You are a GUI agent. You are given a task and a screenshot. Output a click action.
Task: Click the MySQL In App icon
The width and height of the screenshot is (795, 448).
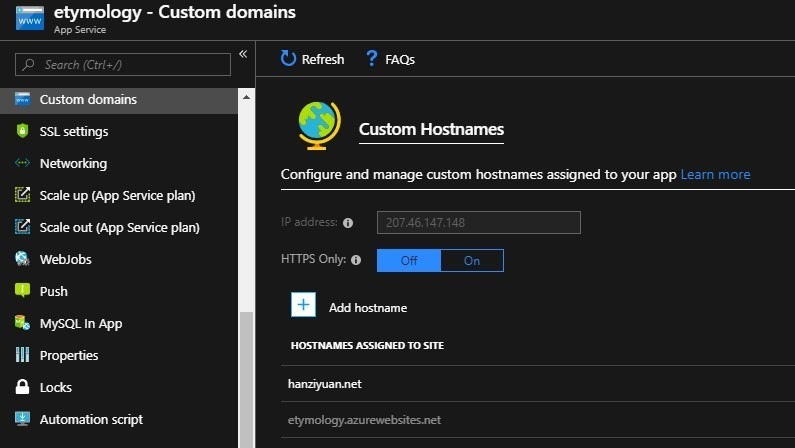pyautogui.click(x=22, y=322)
